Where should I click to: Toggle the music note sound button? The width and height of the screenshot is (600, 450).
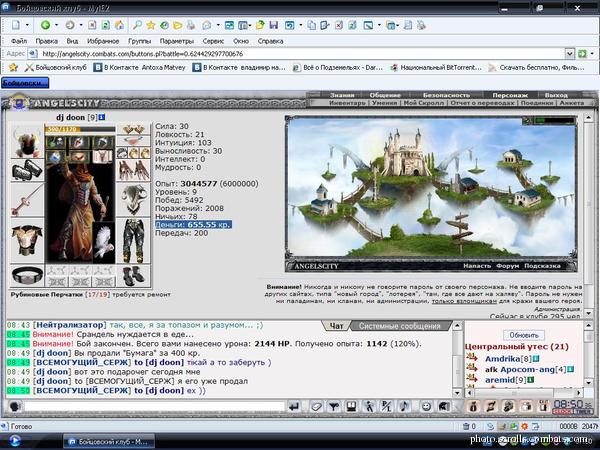[404, 406]
